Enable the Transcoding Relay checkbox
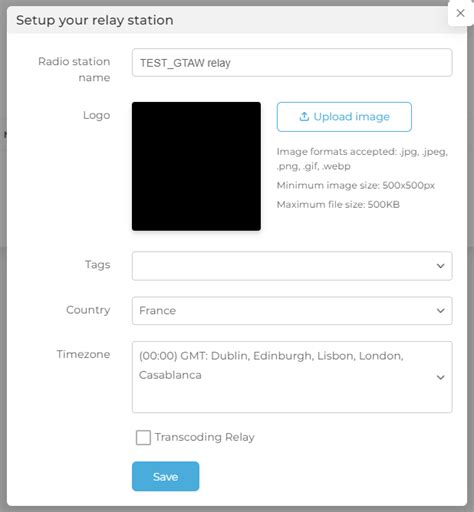This screenshot has height=512, width=474. tap(143, 437)
